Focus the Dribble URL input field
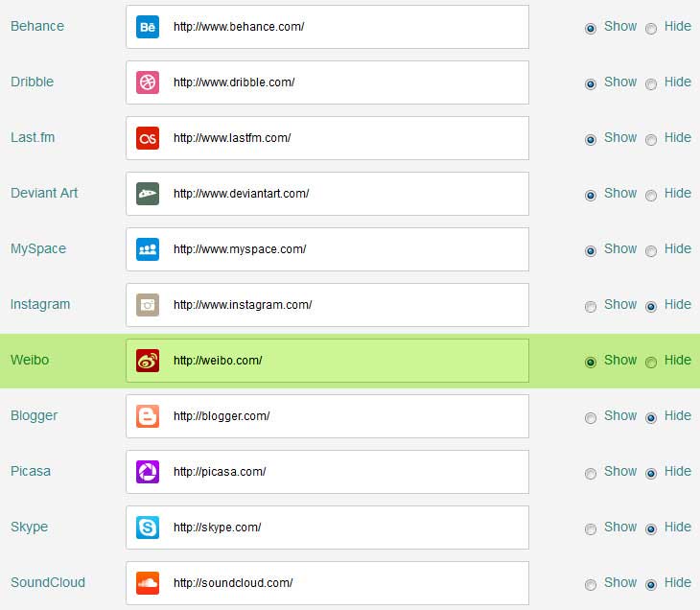700x610 pixels. [327, 82]
